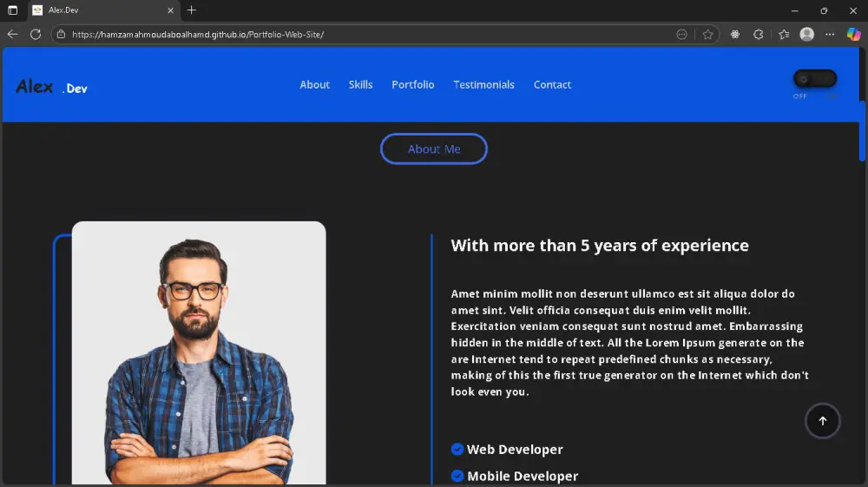Open the Copilot sidebar

[853, 35]
